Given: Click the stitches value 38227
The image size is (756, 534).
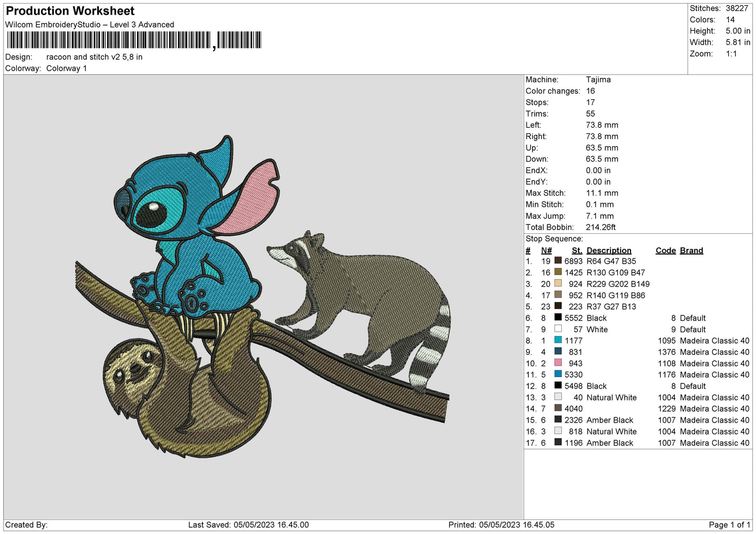Looking at the screenshot, I should click(737, 8).
